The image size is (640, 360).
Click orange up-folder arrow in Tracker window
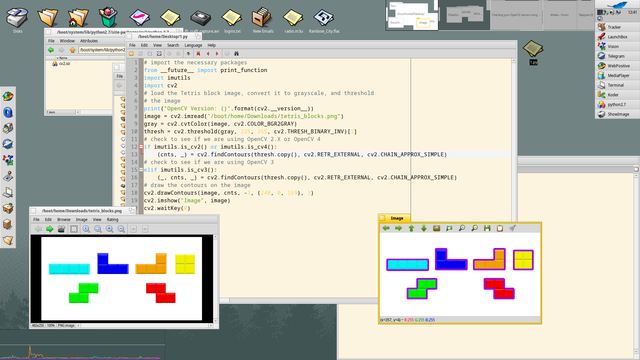click(x=72, y=50)
